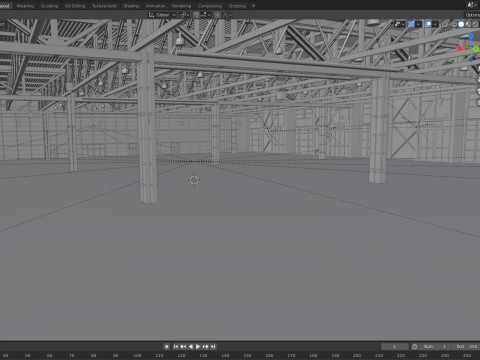Play the animation in reverse
The width and height of the screenshot is (480, 360).
[190, 346]
